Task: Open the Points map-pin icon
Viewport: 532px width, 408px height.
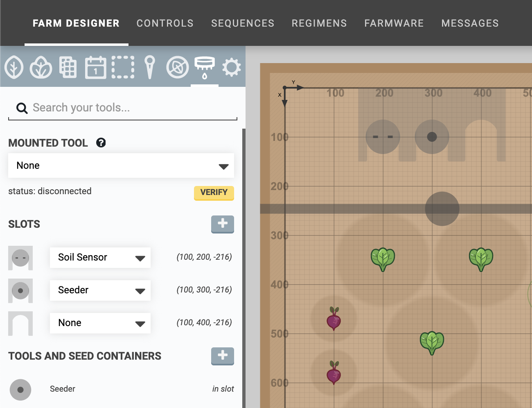Action: pos(150,67)
